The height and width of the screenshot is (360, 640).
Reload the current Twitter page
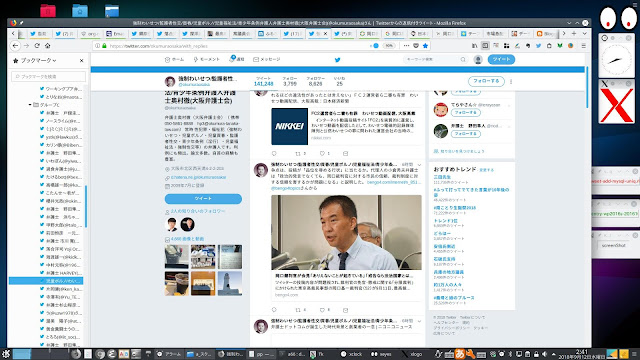click(37, 46)
